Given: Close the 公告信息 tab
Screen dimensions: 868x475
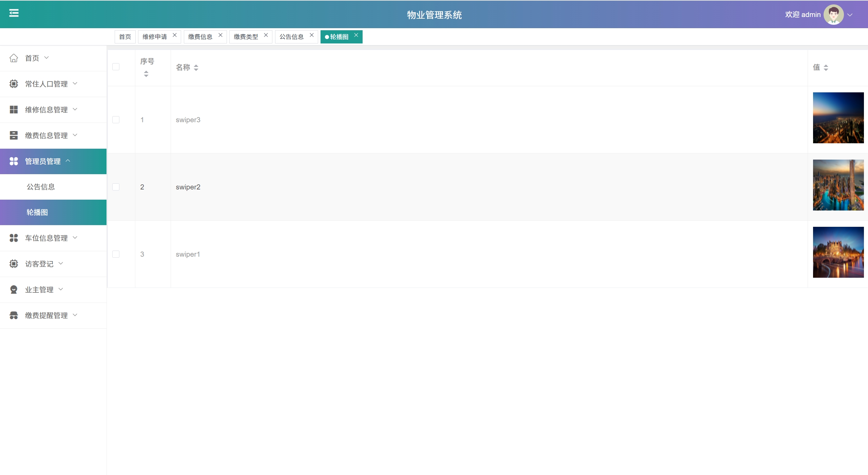Looking at the screenshot, I should coord(311,35).
